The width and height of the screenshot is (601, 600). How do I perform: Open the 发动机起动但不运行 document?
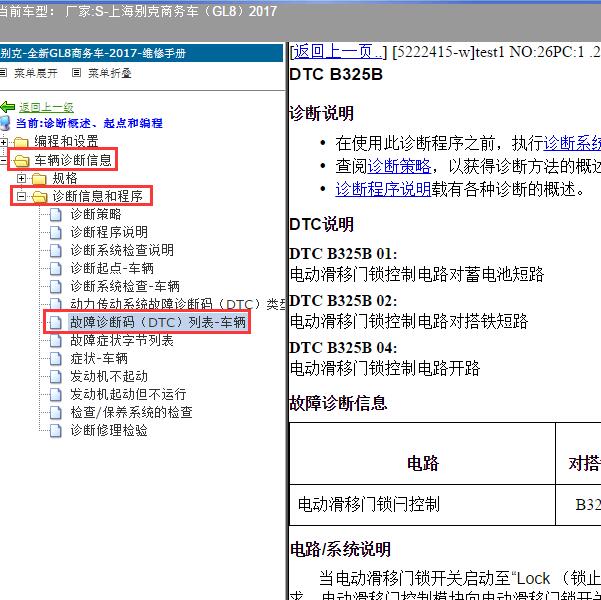(128, 394)
